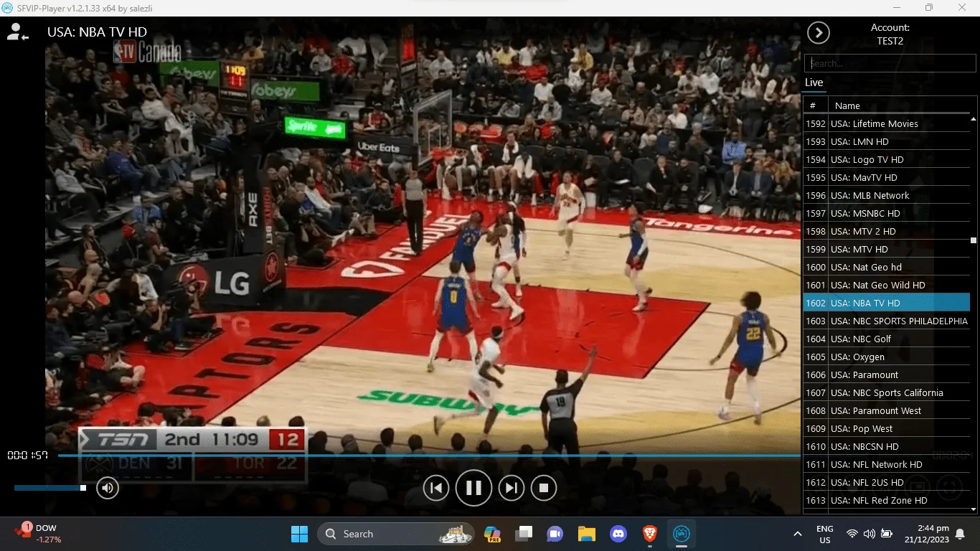The height and width of the screenshot is (551, 980).
Task: Select USA: NFL Network HD channel
Action: click(887, 464)
